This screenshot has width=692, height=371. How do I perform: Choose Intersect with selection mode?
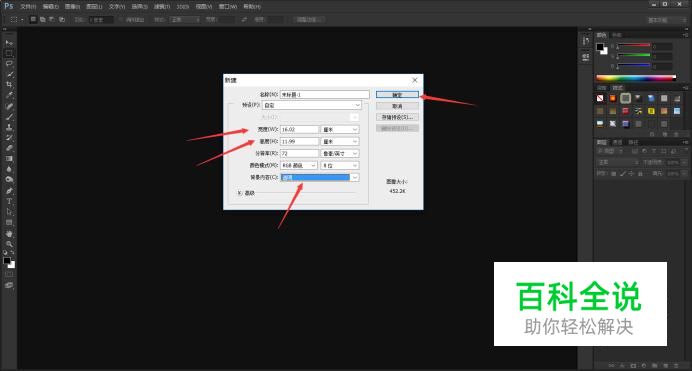[x=62, y=19]
